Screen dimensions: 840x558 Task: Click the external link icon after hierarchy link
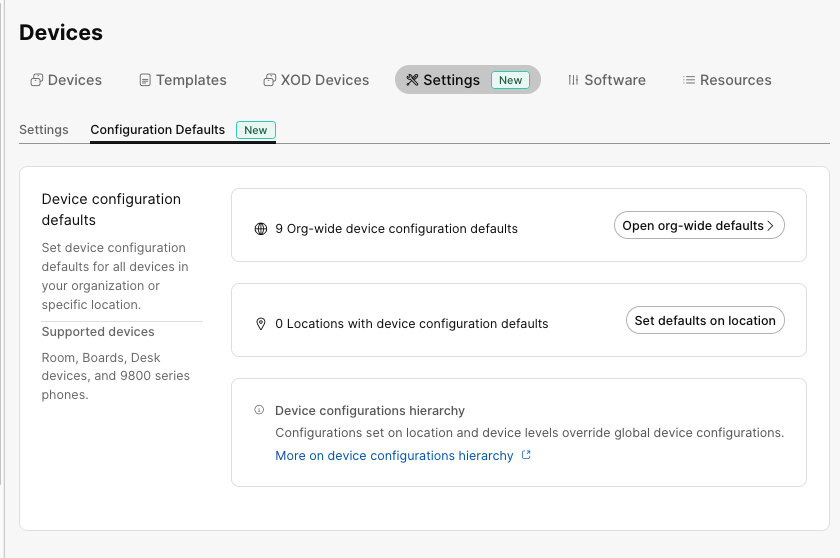click(x=527, y=456)
